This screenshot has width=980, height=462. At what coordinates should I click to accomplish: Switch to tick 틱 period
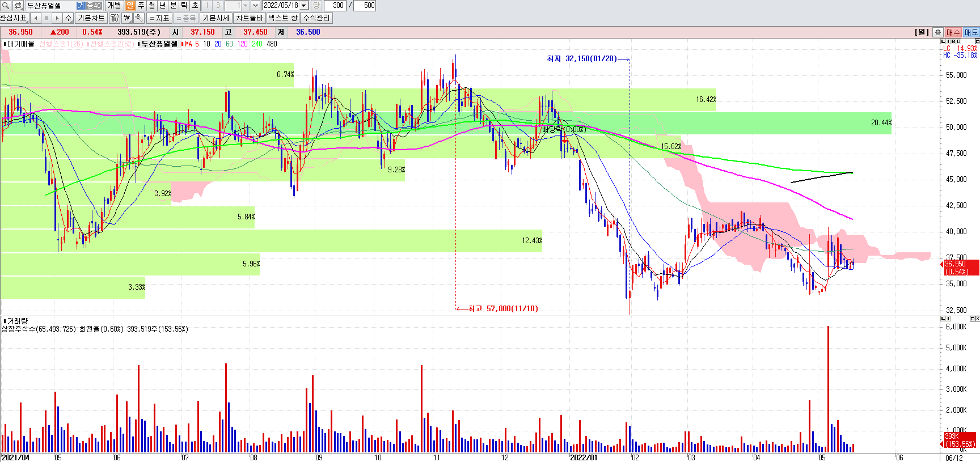click(x=184, y=6)
